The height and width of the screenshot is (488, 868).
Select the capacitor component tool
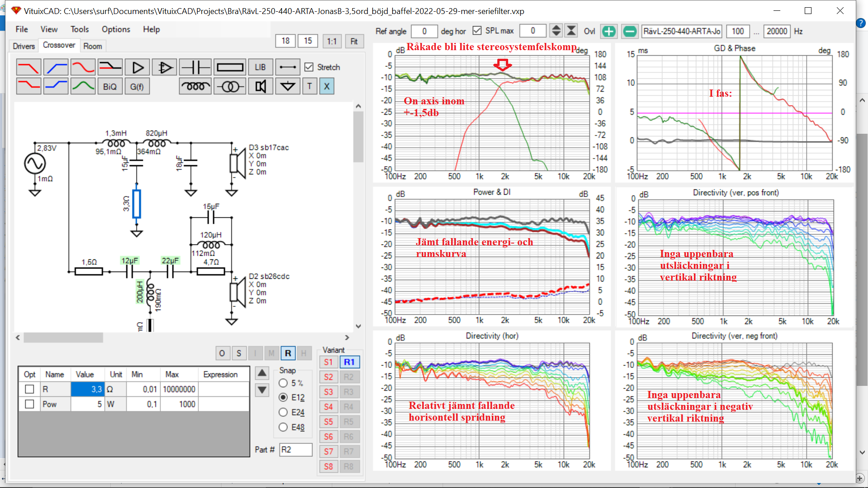pyautogui.click(x=195, y=68)
